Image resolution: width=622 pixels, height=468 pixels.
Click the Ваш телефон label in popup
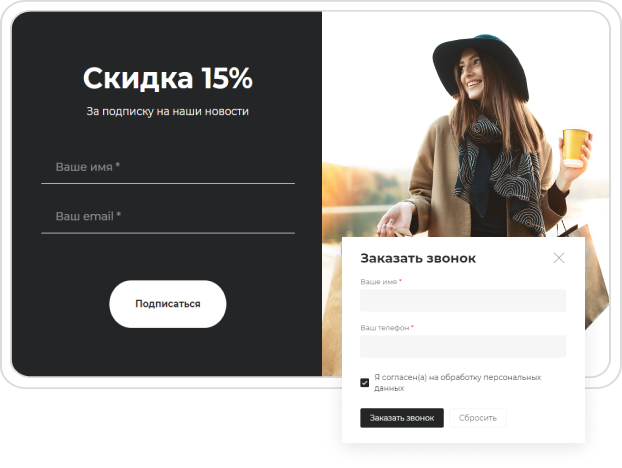387,328
